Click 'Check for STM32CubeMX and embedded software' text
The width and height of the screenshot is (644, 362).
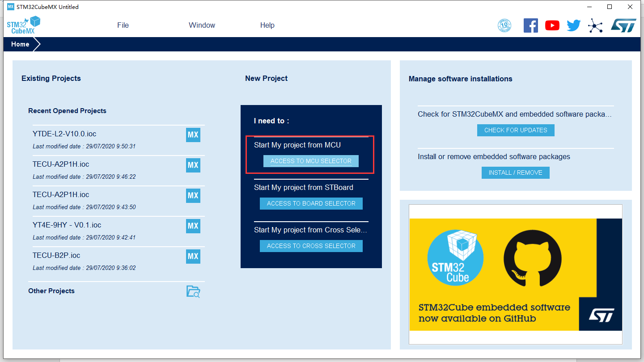(515, 114)
